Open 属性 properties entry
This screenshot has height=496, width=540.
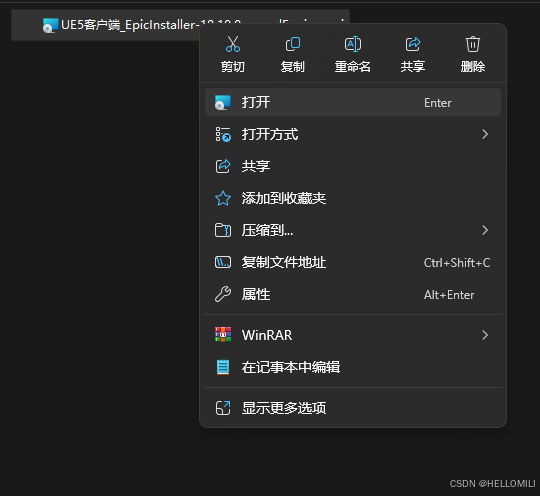[x=353, y=294]
